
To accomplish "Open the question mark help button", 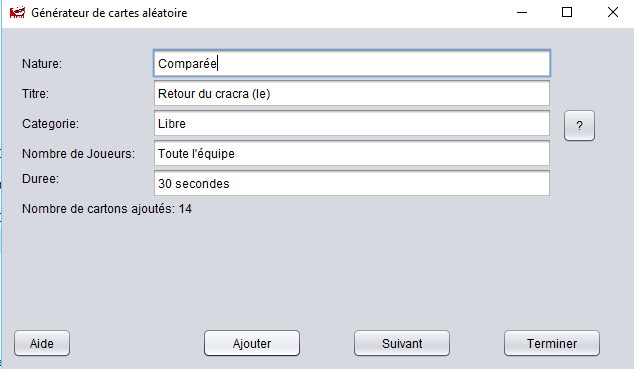I will (579, 125).
